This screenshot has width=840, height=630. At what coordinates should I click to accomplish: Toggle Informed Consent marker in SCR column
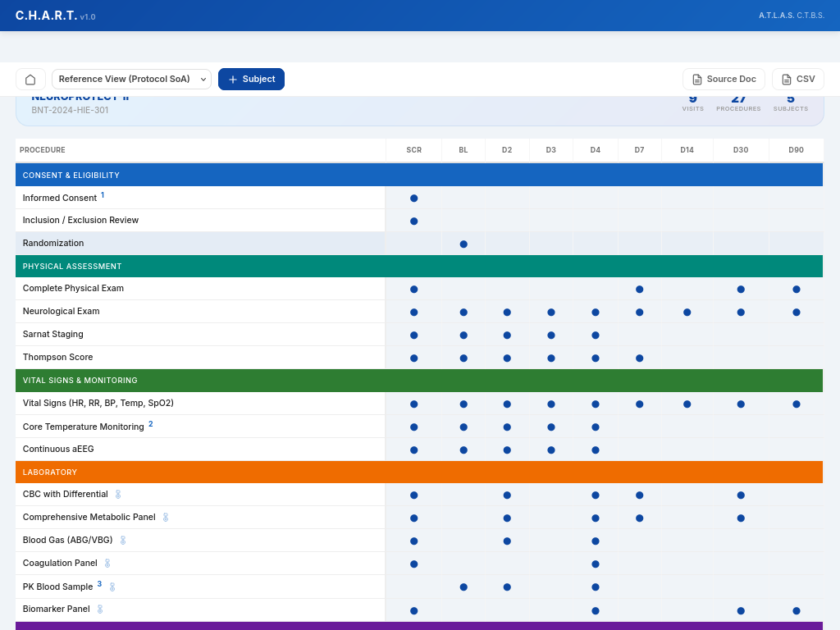413,198
